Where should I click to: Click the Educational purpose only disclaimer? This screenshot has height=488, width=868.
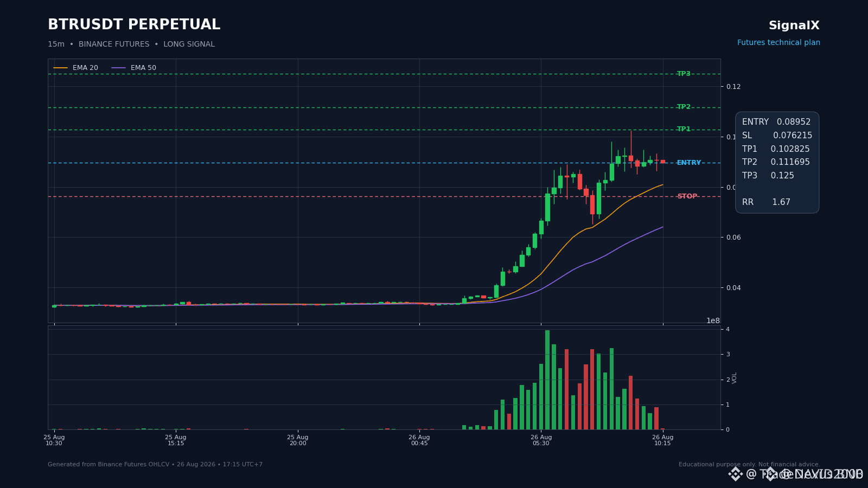(749, 465)
